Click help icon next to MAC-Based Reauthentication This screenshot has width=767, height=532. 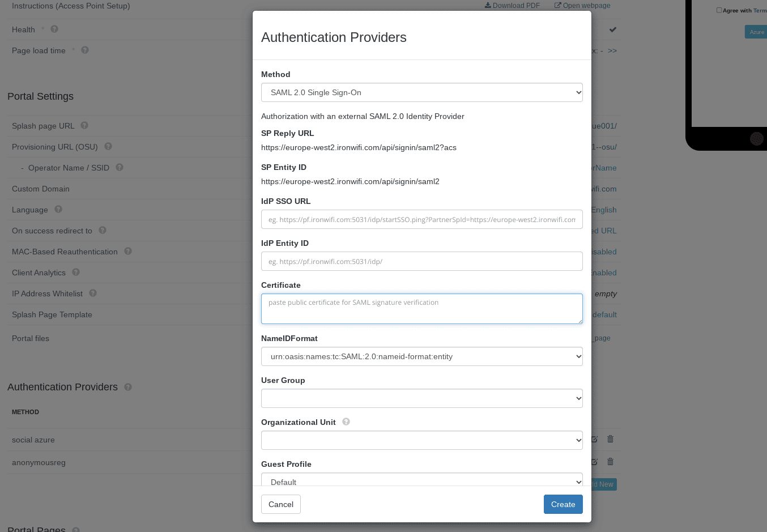click(128, 251)
